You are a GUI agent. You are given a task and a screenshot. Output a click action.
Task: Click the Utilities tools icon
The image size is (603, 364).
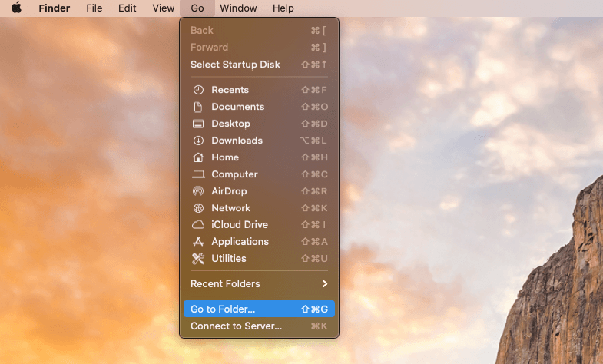(x=198, y=259)
